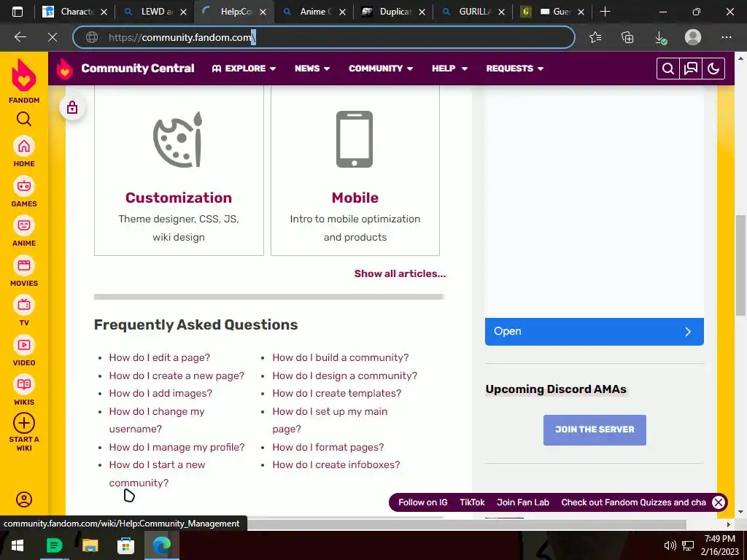Click the Community Central title link
Image resolution: width=747 pixels, height=560 pixels.
pyautogui.click(x=138, y=69)
